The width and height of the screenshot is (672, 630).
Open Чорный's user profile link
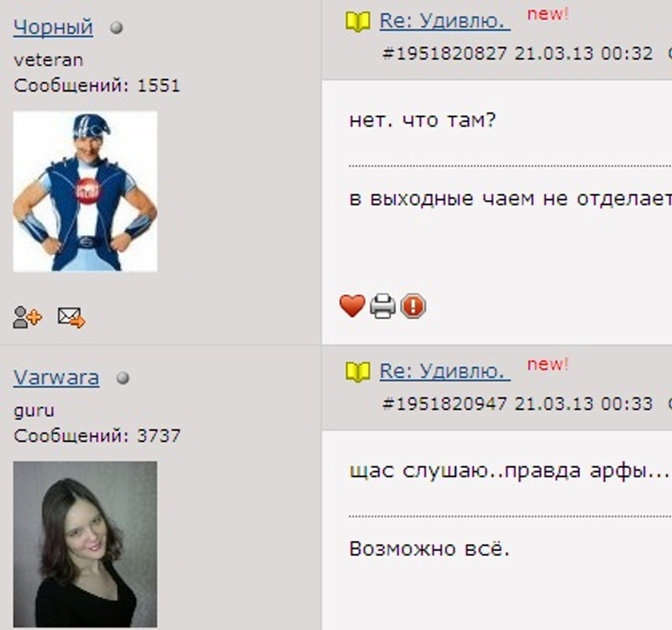tap(53, 27)
